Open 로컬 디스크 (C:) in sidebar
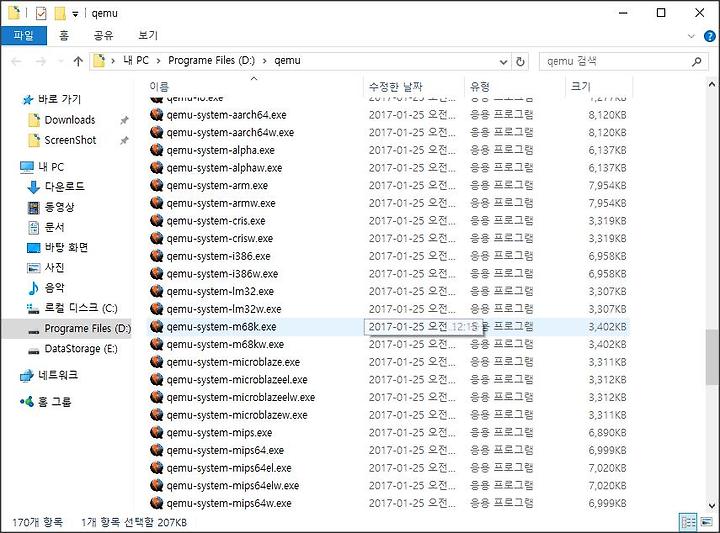Viewport: 720px width, 533px height. (x=81, y=308)
